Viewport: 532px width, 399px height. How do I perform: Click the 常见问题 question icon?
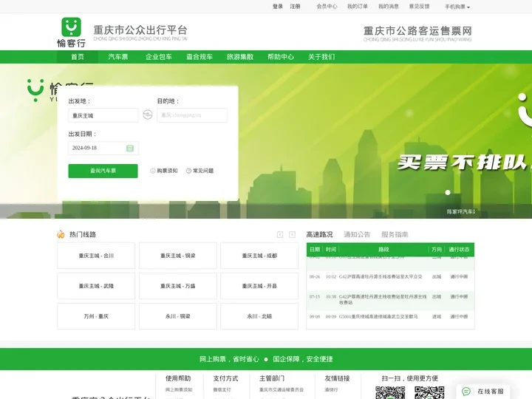point(188,171)
